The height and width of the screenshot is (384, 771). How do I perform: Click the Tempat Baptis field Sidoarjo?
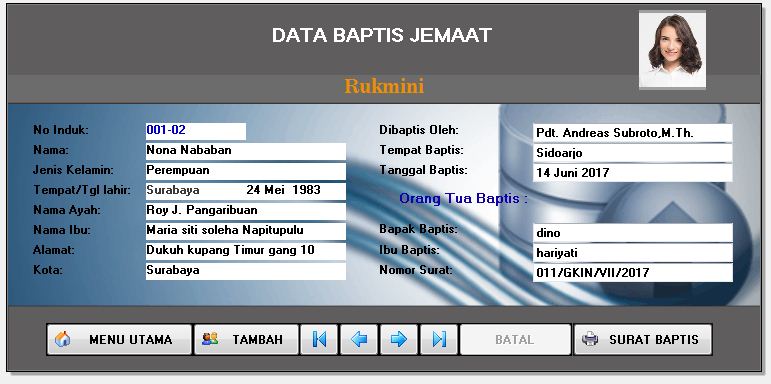(633, 153)
